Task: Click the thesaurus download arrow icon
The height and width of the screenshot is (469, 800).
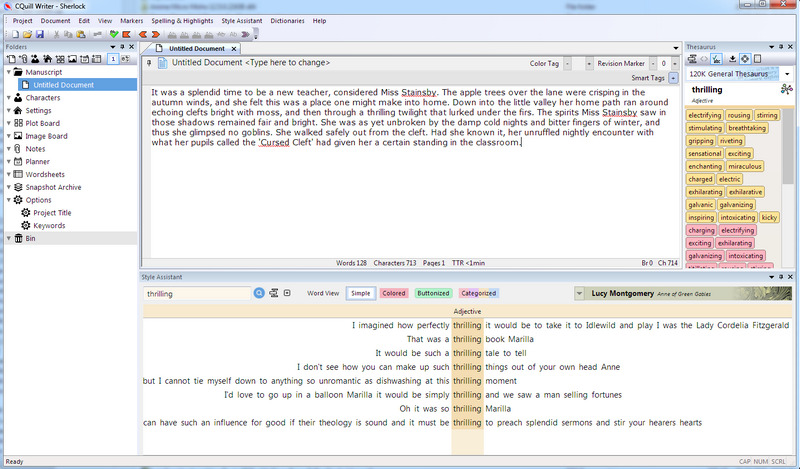Action: coord(731,58)
